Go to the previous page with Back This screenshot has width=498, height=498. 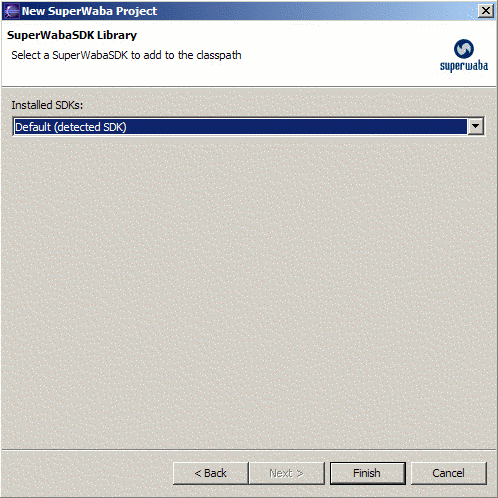(211, 473)
